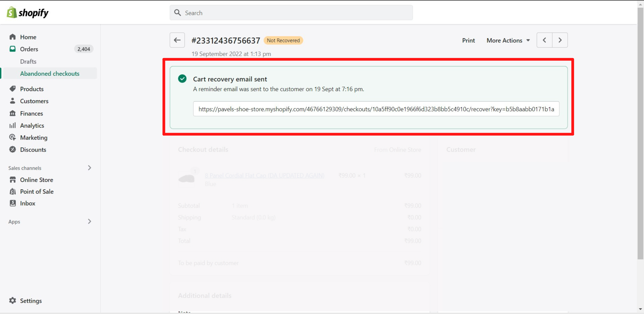The height and width of the screenshot is (314, 644).
Task: Click the Point of Sale bag icon
Action: [x=13, y=191]
